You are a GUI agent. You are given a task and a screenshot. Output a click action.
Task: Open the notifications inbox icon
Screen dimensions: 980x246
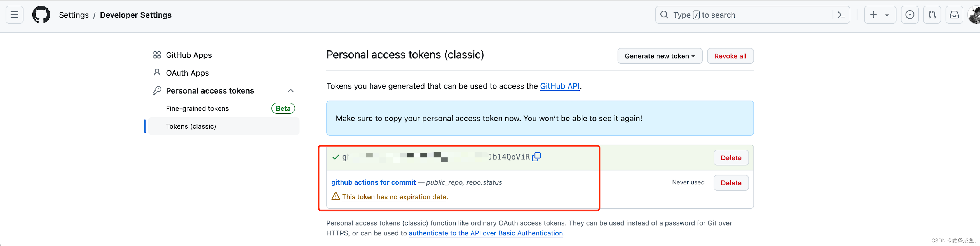point(955,15)
